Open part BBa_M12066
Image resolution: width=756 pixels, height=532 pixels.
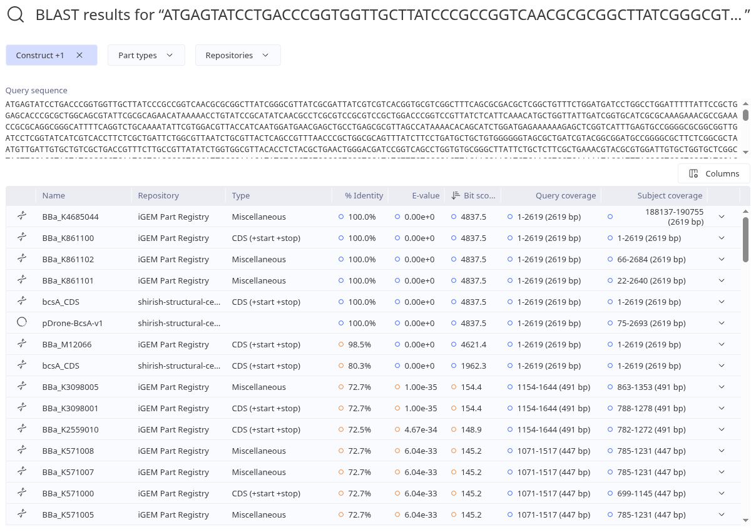click(67, 344)
